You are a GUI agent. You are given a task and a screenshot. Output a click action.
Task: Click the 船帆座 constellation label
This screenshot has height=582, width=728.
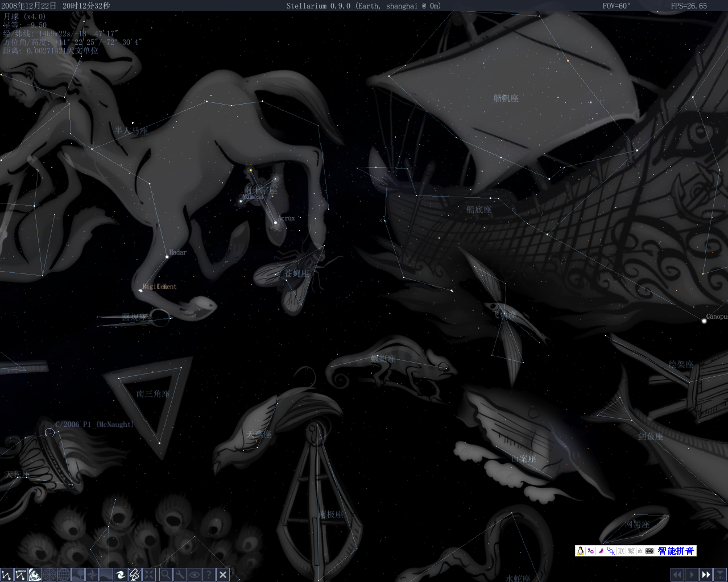(506, 98)
